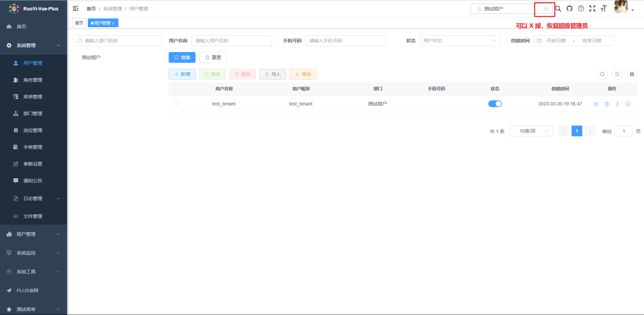Screen dimensions: 644x315
Task: Click the next page arrow
Action: 590,131
